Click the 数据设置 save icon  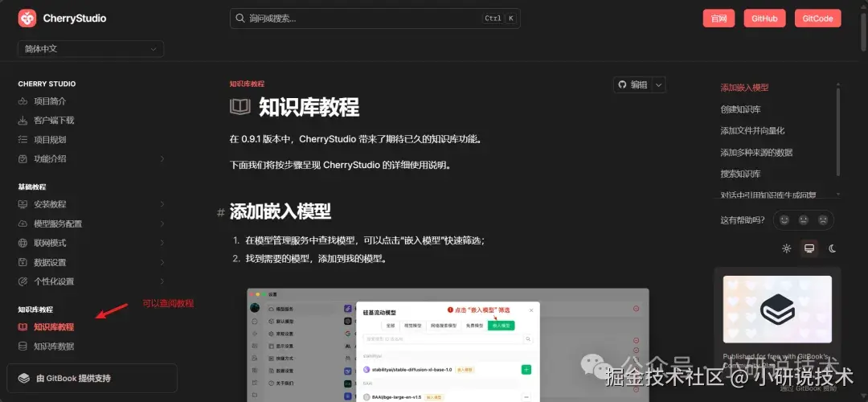tap(23, 262)
